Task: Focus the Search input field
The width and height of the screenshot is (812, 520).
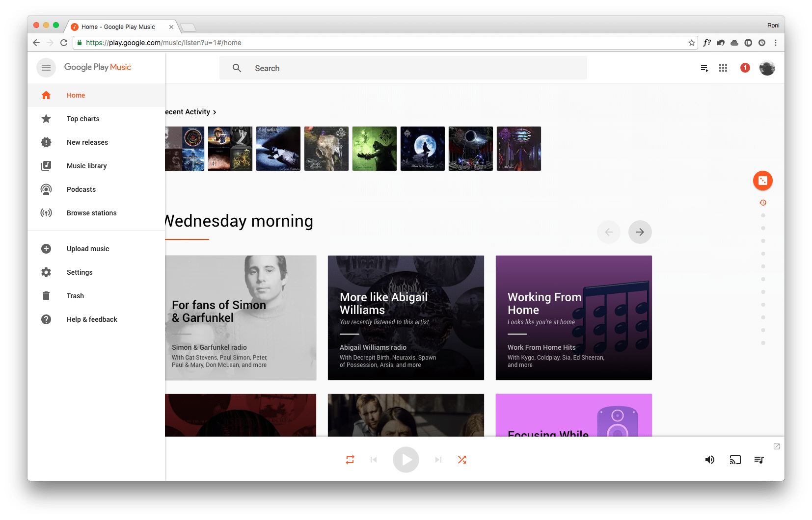Action: [x=403, y=68]
